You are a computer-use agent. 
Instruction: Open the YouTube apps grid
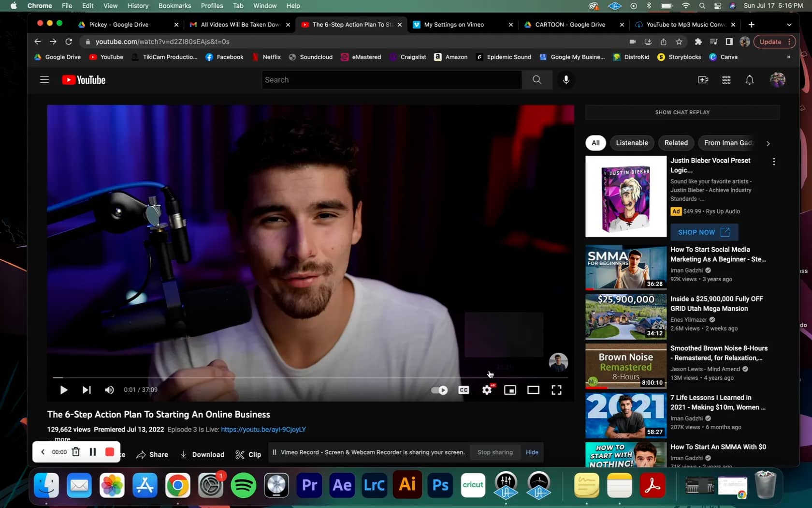pos(726,80)
